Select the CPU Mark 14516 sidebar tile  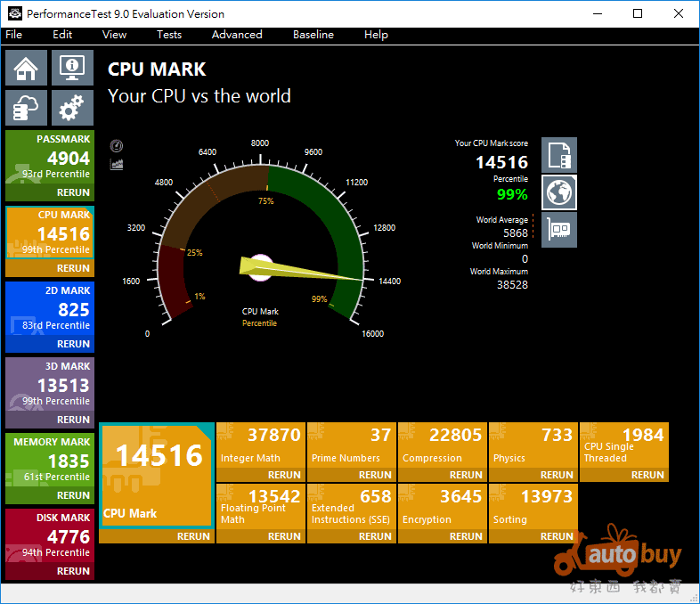(x=50, y=233)
